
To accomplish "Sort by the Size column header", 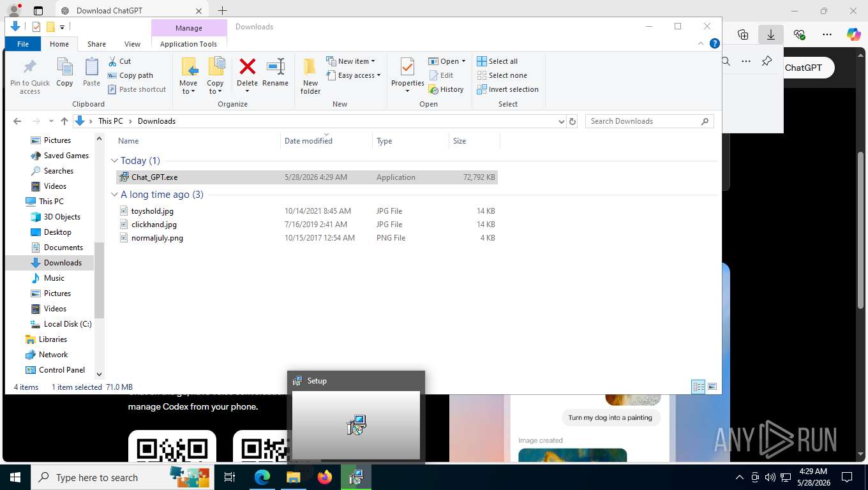I will coord(460,141).
